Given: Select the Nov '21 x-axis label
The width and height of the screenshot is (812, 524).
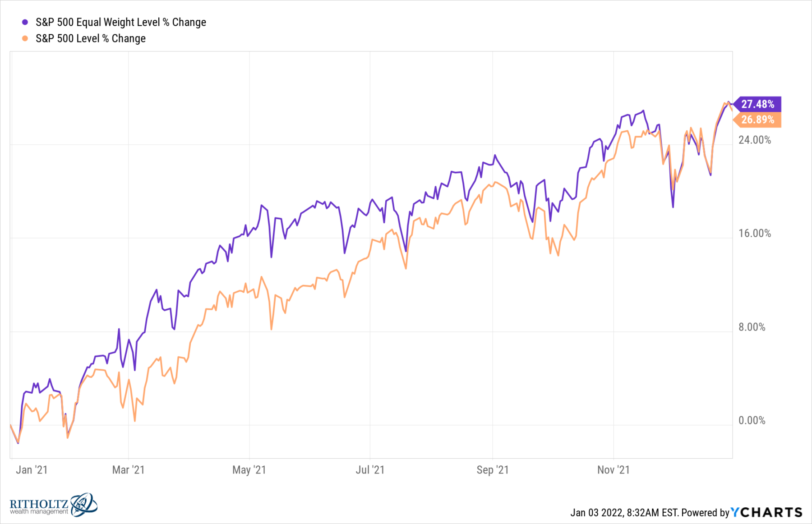Looking at the screenshot, I should pos(614,470).
